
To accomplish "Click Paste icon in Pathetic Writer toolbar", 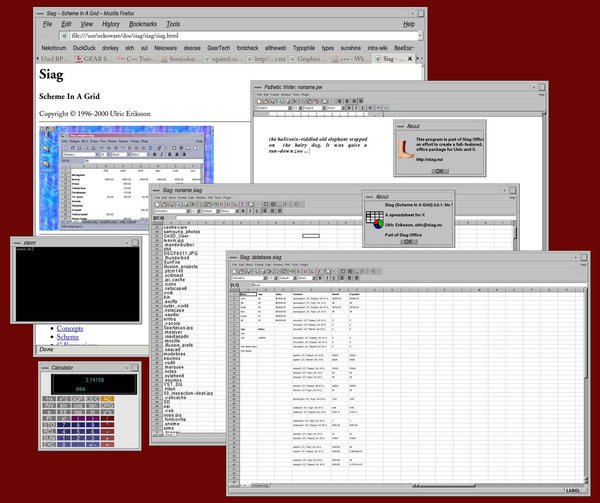I will [x=309, y=101].
